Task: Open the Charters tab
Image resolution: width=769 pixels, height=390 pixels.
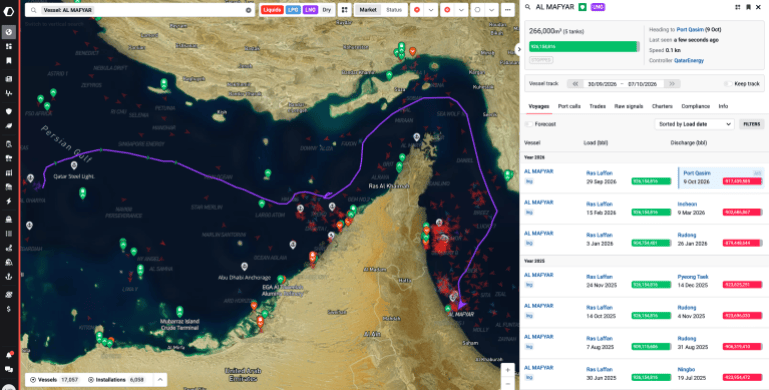Action: [x=662, y=106]
